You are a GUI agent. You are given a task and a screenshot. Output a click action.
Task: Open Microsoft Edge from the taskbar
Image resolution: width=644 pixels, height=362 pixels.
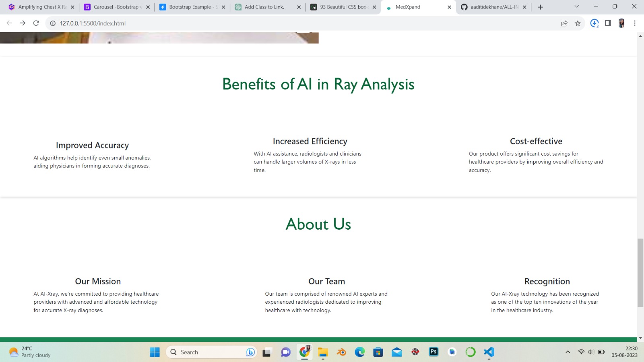point(360,352)
